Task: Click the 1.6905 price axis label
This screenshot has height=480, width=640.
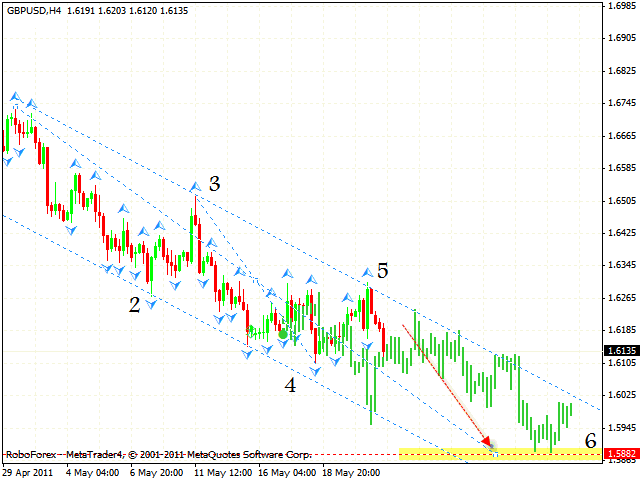Action: [622, 38]
